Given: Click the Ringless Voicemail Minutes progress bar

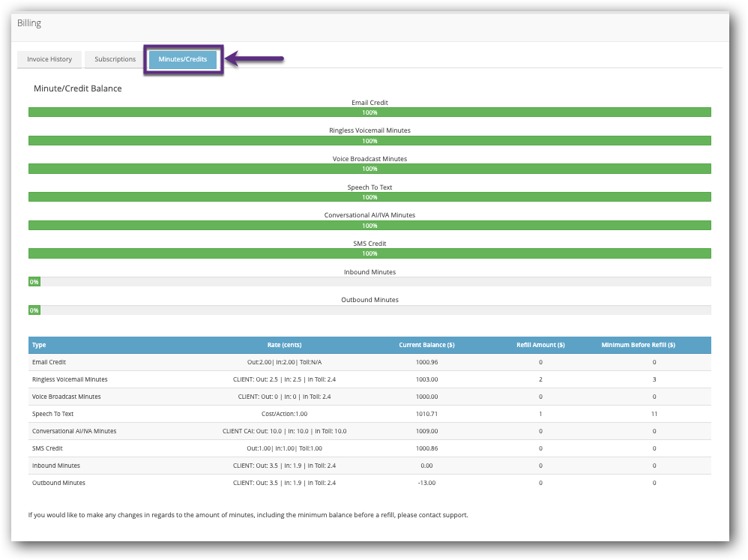Looking at the screenshot, I should (370, 141).
